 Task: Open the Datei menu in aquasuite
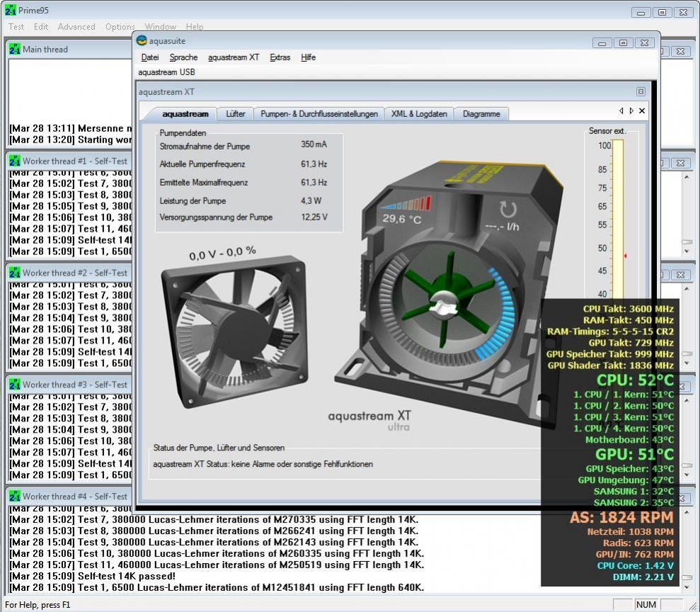click(150, 57)
